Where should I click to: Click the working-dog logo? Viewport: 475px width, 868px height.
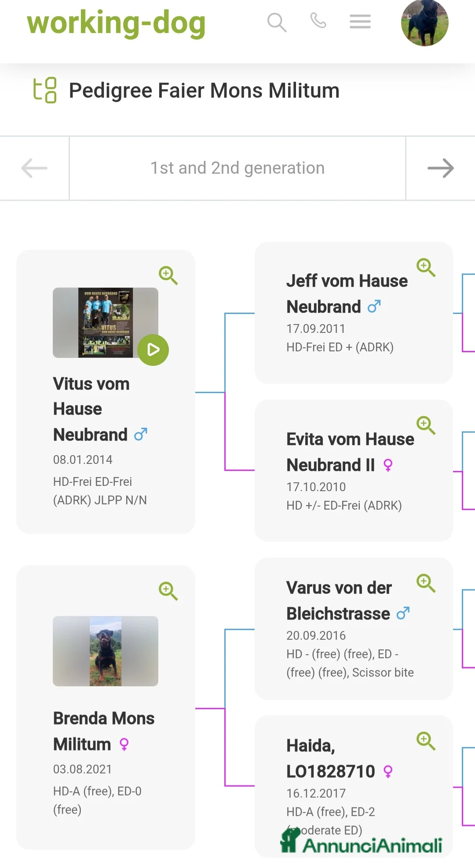[x=116, y=23]
